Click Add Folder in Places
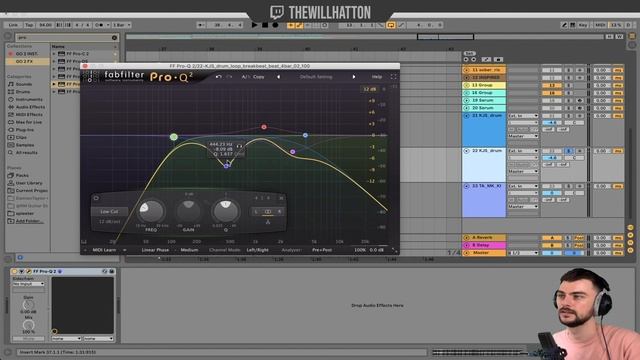The image size is (640, 360). coord(29,221)
